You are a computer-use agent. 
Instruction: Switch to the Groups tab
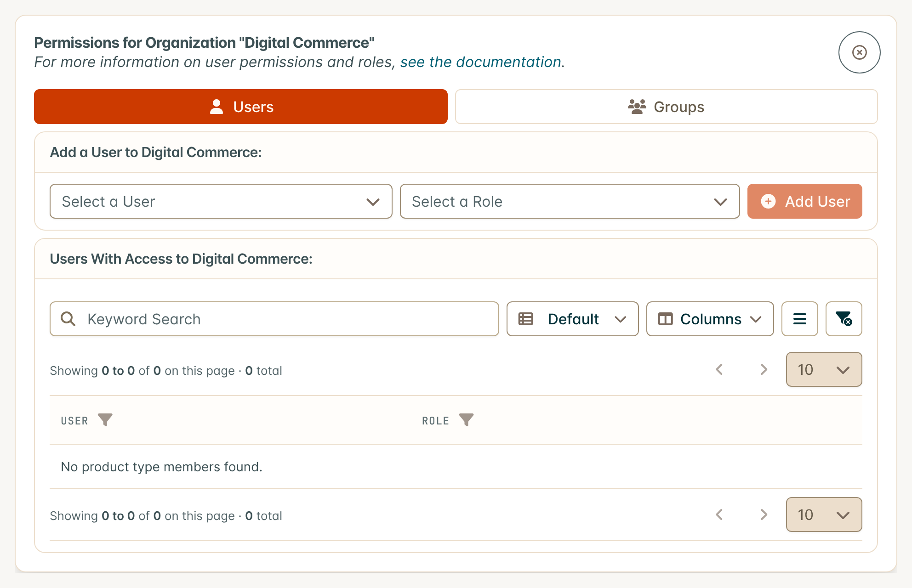666,107
